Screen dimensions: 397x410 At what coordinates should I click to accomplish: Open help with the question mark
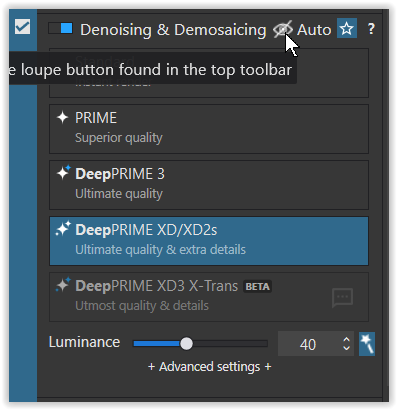tap(371, 29)
